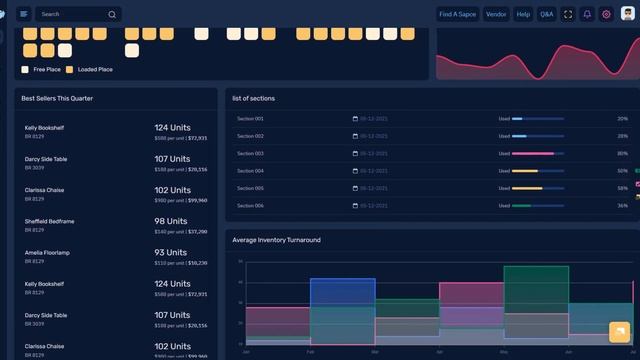This screenshot has height=360, width=640.
Task: Open the Q&A button
Action: [547, 14]
